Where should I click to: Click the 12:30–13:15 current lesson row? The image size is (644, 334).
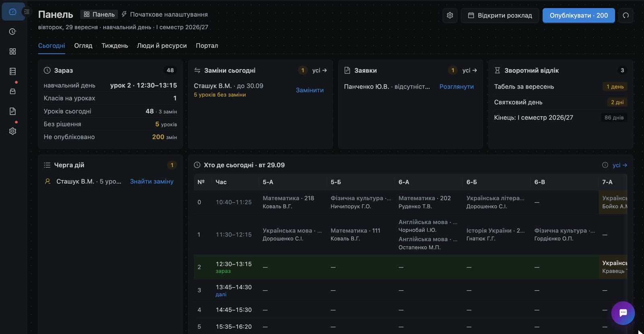[411, 267]
